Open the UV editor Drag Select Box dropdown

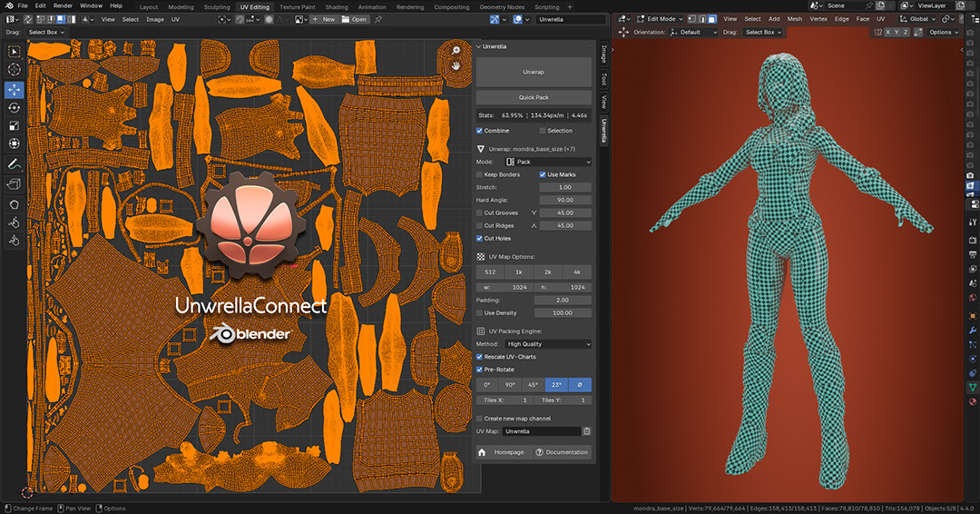[46, 32]
